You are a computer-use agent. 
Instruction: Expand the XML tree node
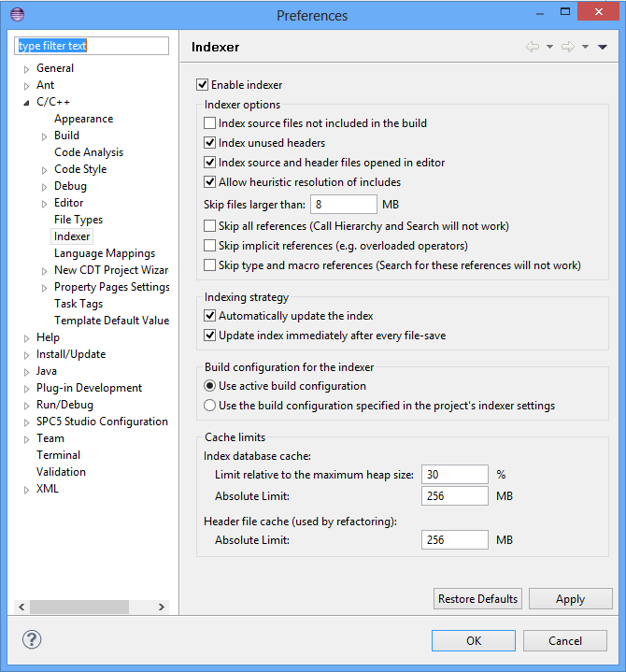(x=26, y=490)
